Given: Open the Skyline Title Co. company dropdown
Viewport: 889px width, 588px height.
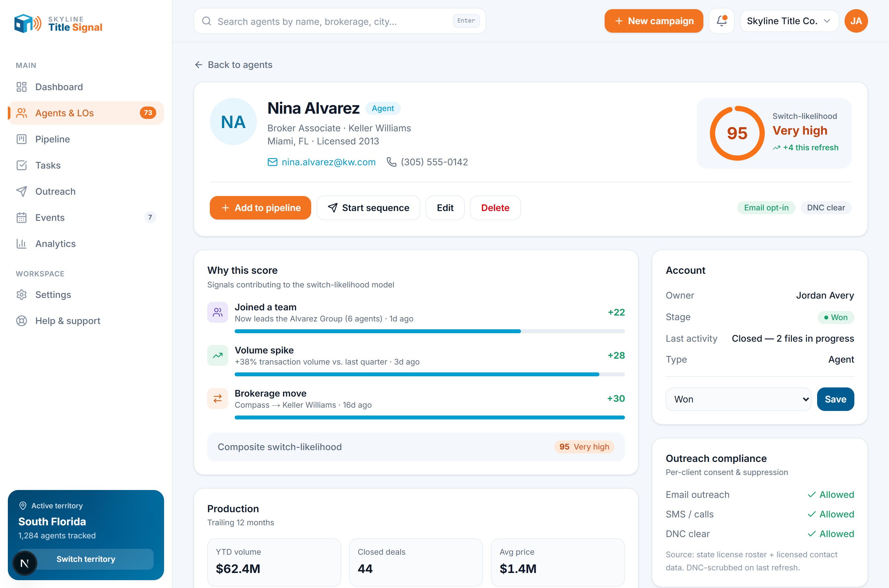Looking at the screenshot, I should [789, 21].
